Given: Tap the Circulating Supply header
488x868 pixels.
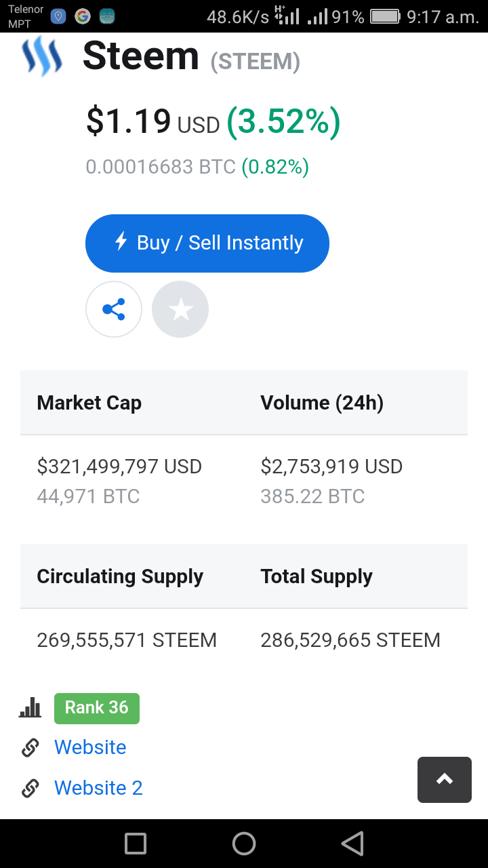Looking at the screenshot, I should click(120, 576).
